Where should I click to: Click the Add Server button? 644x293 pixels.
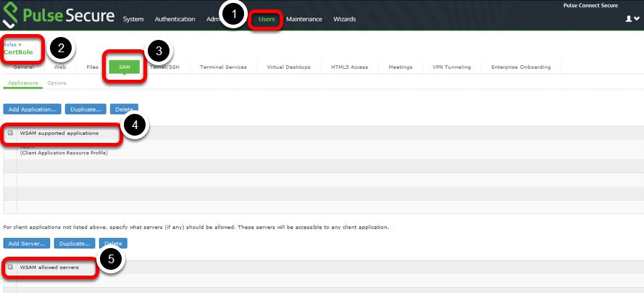pyautogui.click(x=28, y=243)
